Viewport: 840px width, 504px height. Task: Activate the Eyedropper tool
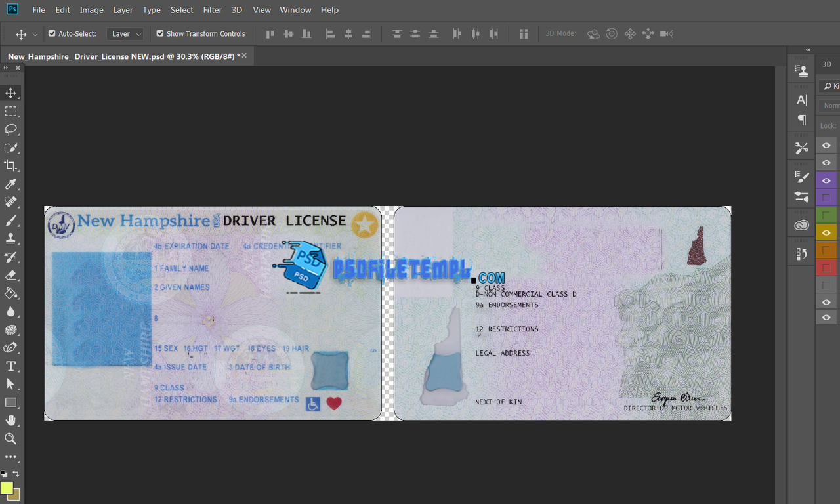(10, 184)
